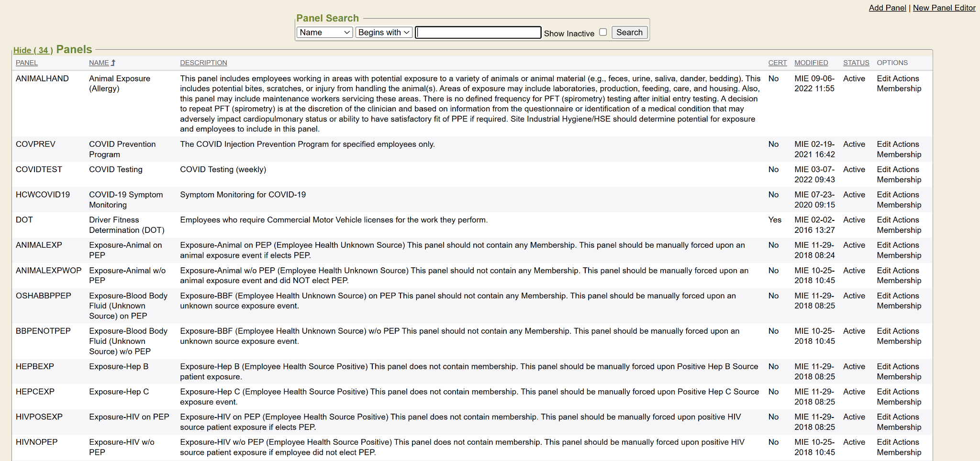This screenshot has width=980, height=461.
Task: Expand the Begins with match dropdown
Action: click(384, 32)
